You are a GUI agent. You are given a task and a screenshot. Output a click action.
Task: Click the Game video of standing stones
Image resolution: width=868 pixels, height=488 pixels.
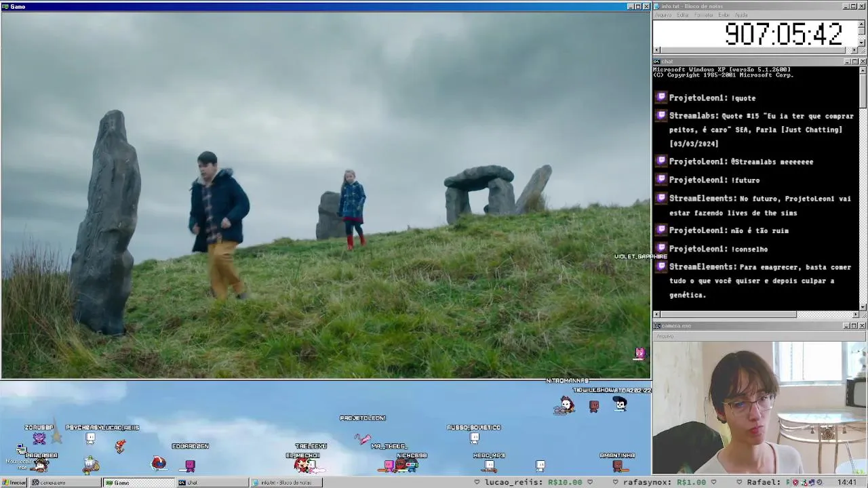coord(325,195)
